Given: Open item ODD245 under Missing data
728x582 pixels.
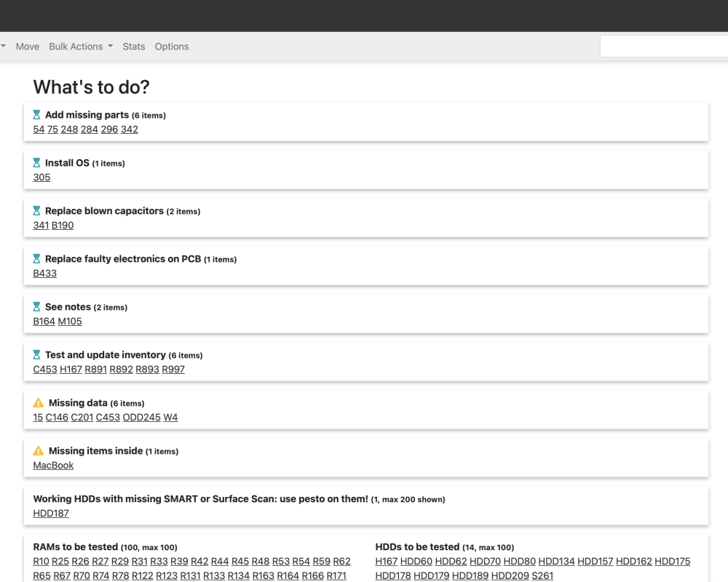Looking at the screenshot, I should [142, 418].
